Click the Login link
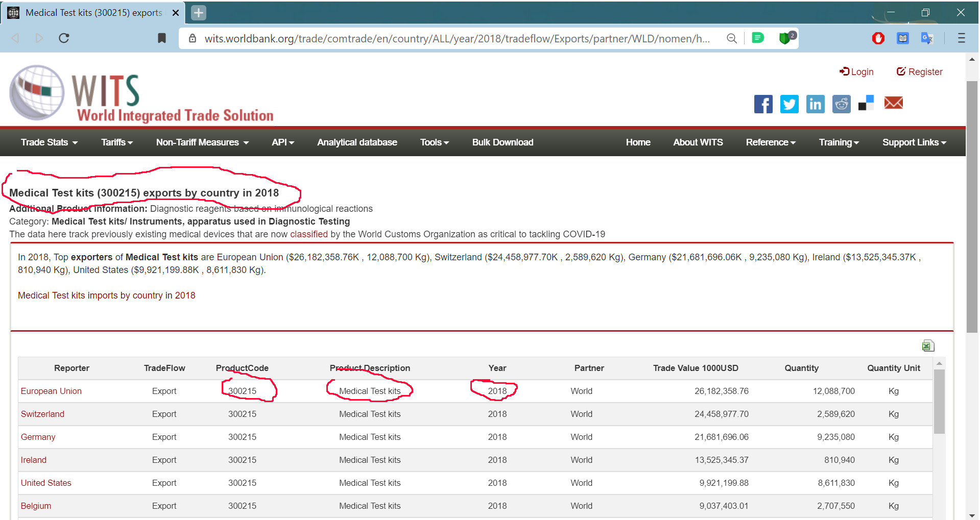This screenshot has width=980, height=520. click(x=856, y=72)
